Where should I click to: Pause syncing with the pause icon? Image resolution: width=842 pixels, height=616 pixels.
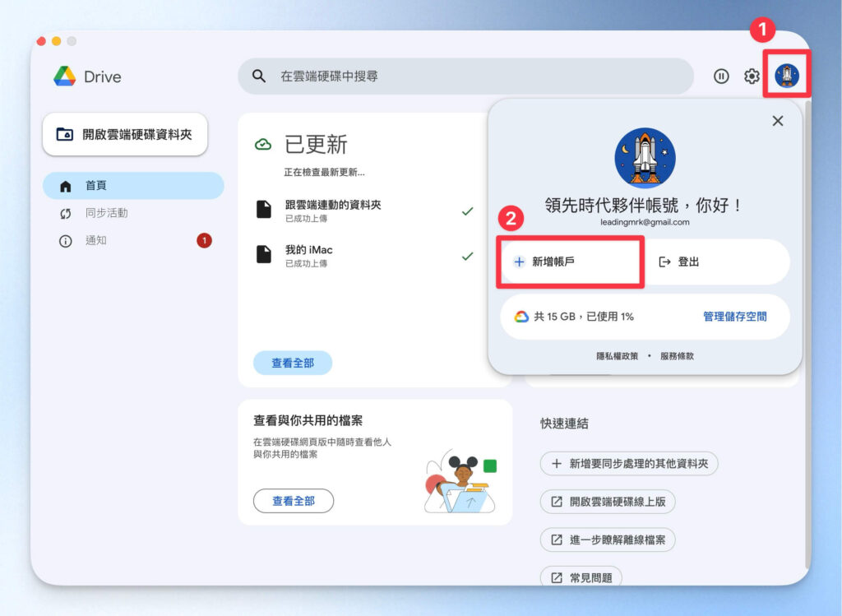pyautogui.click(x=721, y=76)
